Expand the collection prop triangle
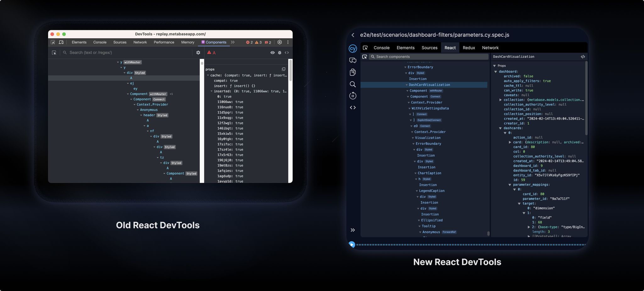This screenshot has height=291, width=644. (501, 100)
